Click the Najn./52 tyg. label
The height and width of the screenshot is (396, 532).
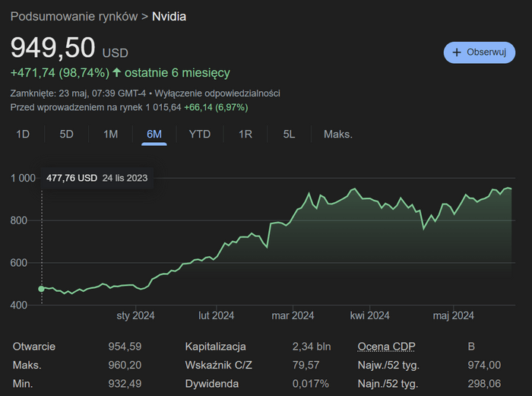click(388, 384)
